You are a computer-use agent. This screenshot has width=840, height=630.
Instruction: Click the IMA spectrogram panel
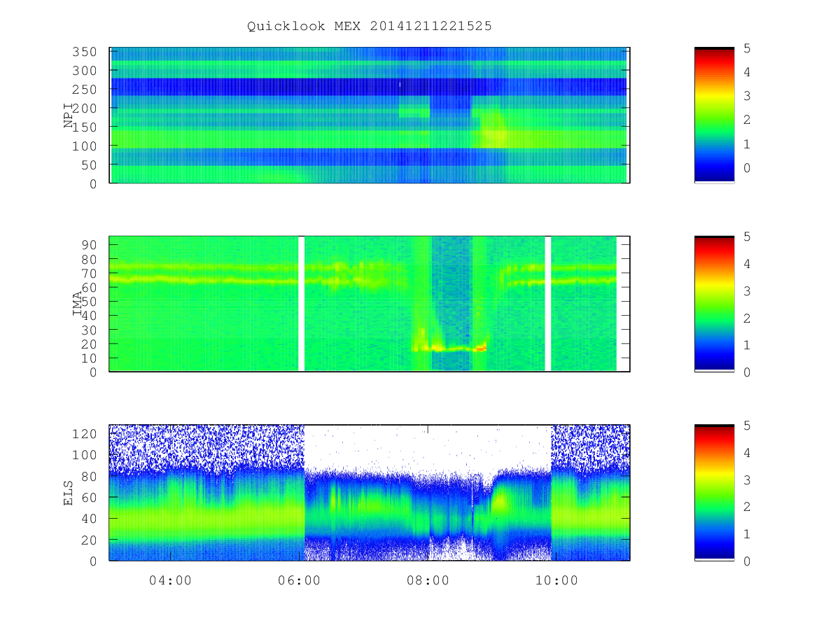pyautogui.click(x=370, y=304)
